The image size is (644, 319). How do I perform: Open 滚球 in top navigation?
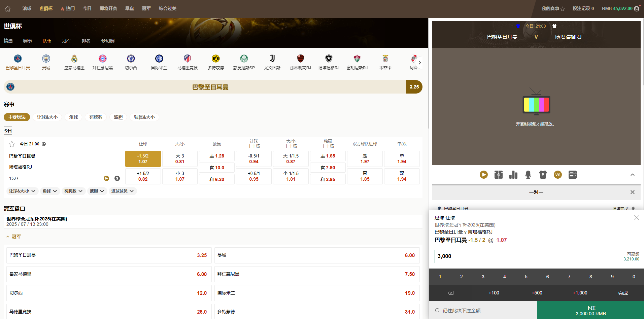click(27, 8)
